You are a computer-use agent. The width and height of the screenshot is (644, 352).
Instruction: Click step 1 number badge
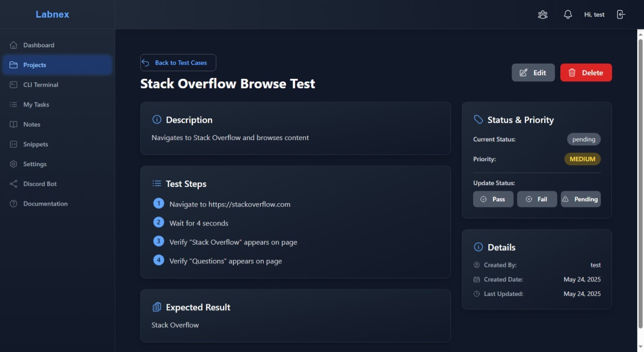tap(159, 203)
